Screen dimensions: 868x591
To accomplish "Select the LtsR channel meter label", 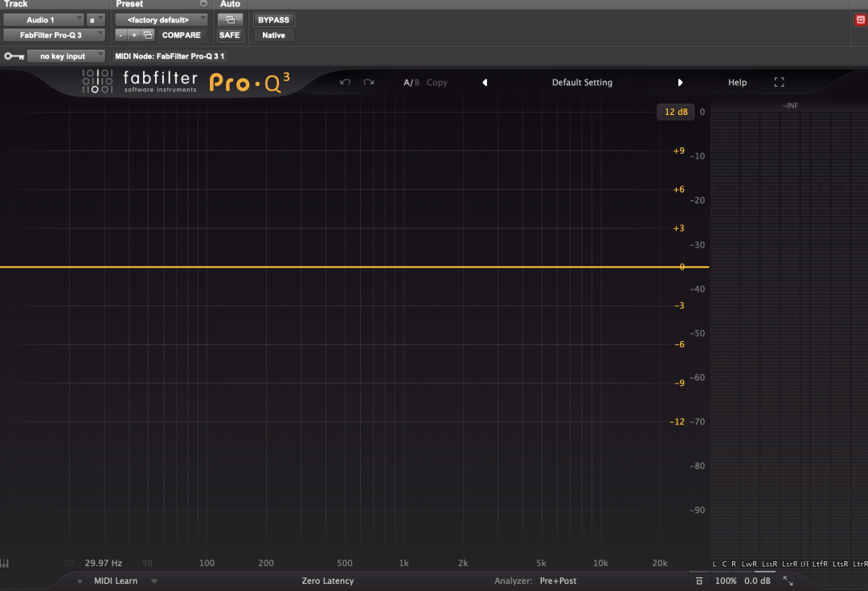I will point(841,564).
